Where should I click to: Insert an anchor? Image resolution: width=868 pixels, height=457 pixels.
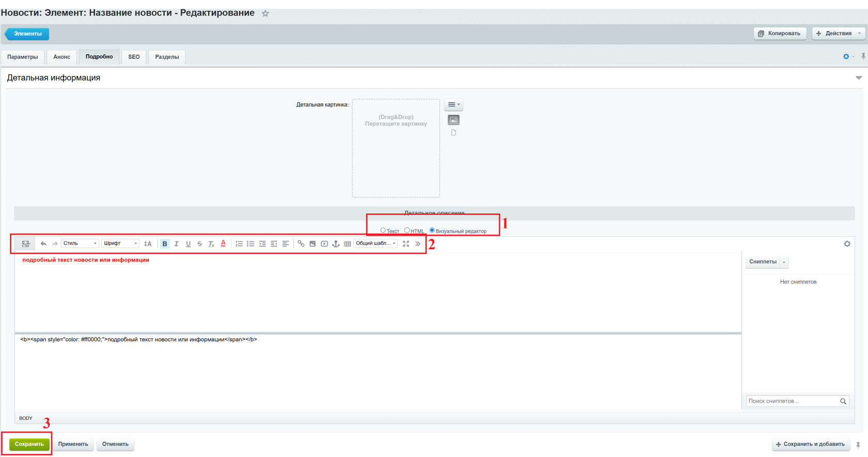click(336, 243)
